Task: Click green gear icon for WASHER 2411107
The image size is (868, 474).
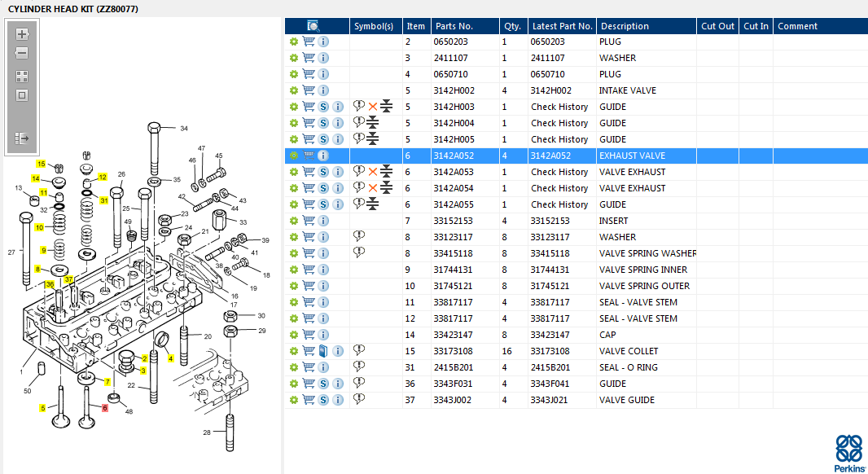Action: point(294,58)
